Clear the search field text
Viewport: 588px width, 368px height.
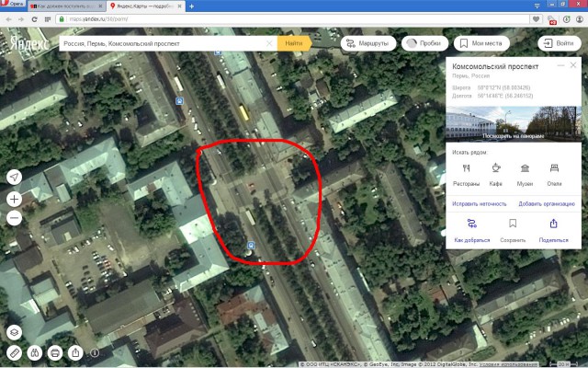point(269,43)
